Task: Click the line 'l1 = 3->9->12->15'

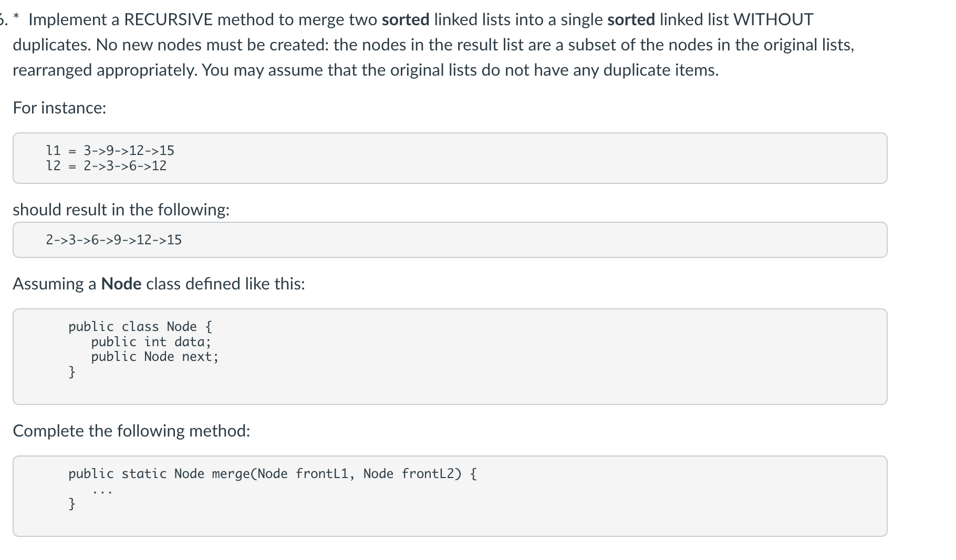Action: pyautogui.click(x=110, y=151)
